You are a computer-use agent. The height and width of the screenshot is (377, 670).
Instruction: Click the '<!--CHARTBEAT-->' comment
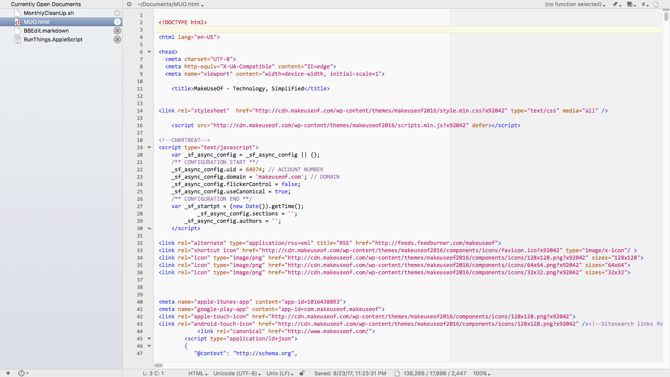(184, 140)
